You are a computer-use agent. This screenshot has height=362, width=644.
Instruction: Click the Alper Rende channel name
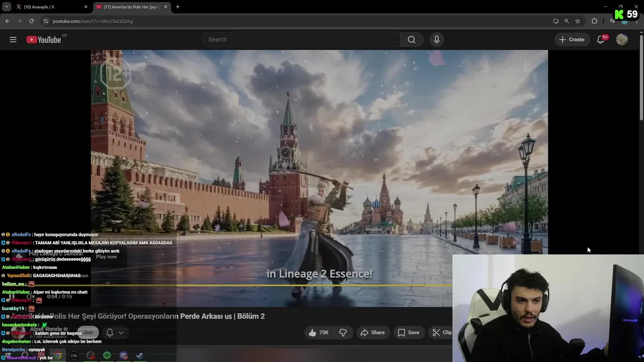(x=46, y=329)
